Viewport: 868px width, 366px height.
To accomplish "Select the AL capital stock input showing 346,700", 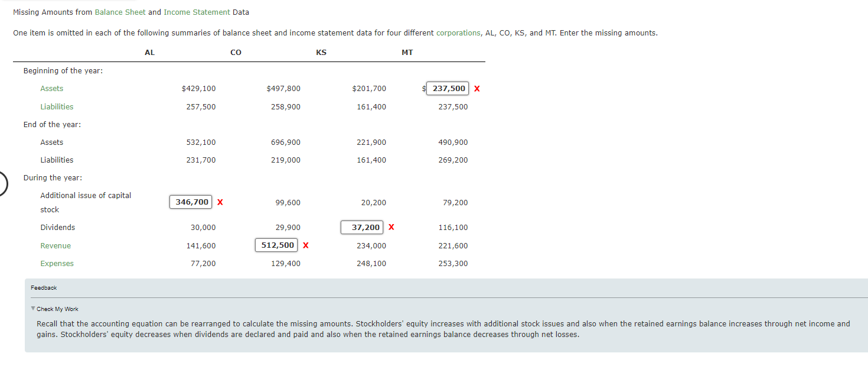I will (x=191, y=202).
